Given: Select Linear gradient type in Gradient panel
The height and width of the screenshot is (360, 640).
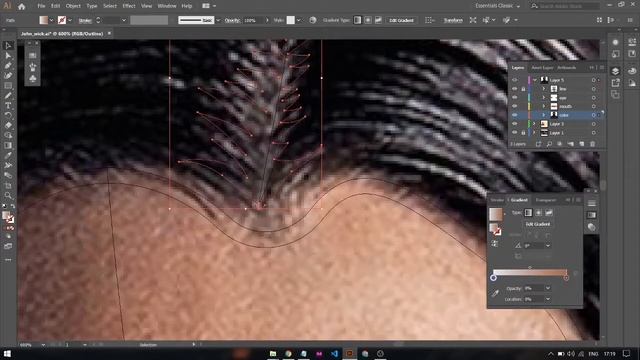Looking at the screenshot, I should [528, 213].
